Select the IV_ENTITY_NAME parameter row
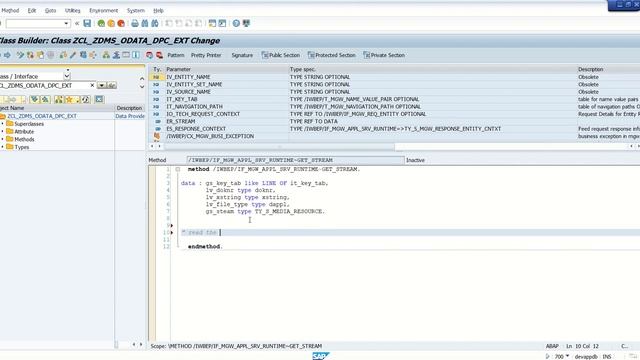640x360 pixels. 394,77
